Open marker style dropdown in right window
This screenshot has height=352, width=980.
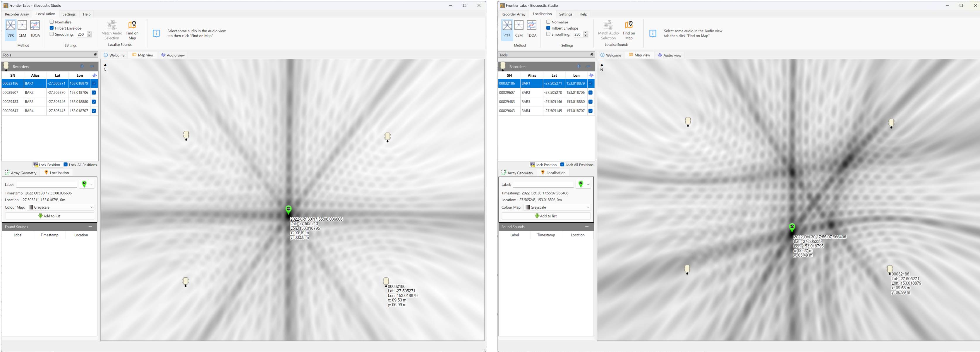(x=588, y=184)
